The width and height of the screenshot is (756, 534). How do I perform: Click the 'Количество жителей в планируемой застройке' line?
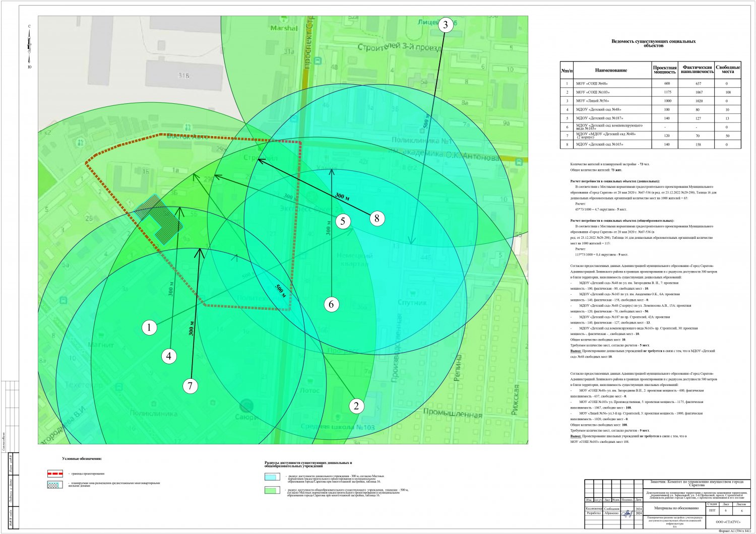pos(609,164)
